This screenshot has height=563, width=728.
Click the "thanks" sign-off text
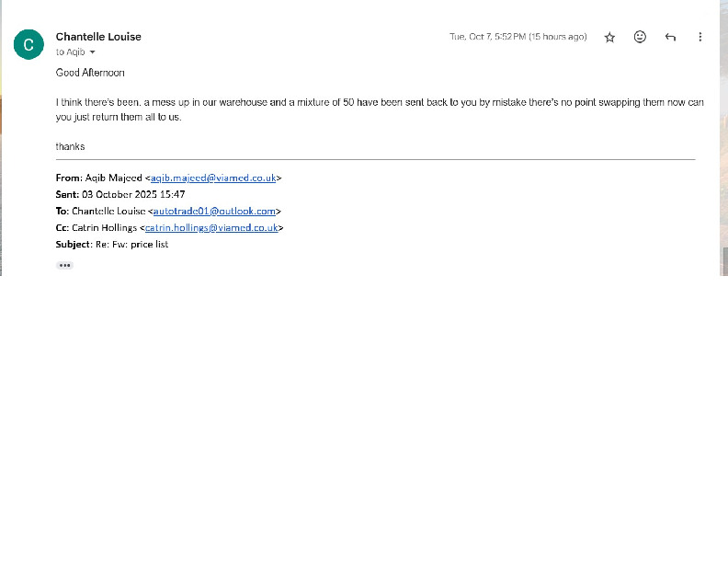[x=70, y=146]
